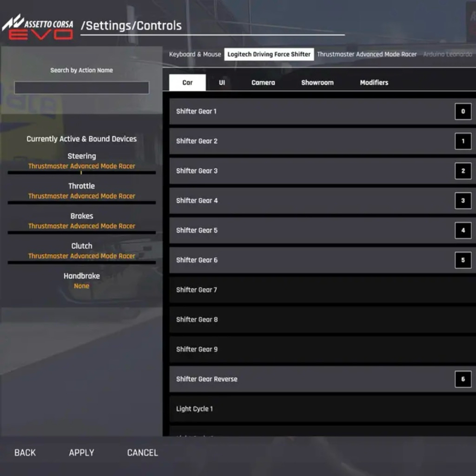Apply the control settings
476x476 pixels.
click(81, 453)
